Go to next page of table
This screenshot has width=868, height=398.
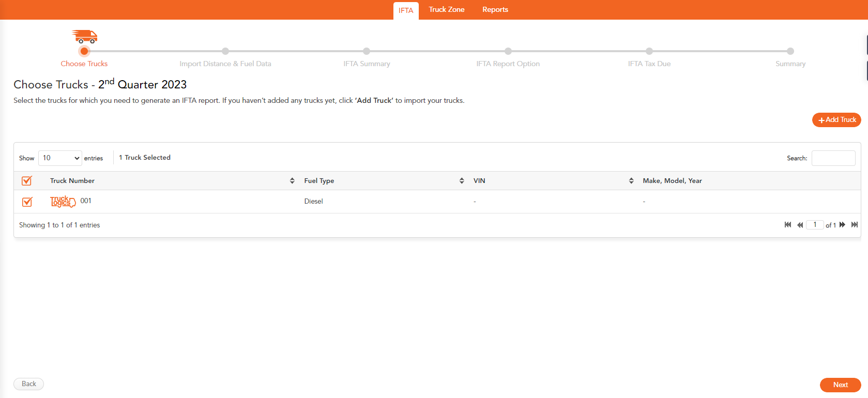pos(842,225)
